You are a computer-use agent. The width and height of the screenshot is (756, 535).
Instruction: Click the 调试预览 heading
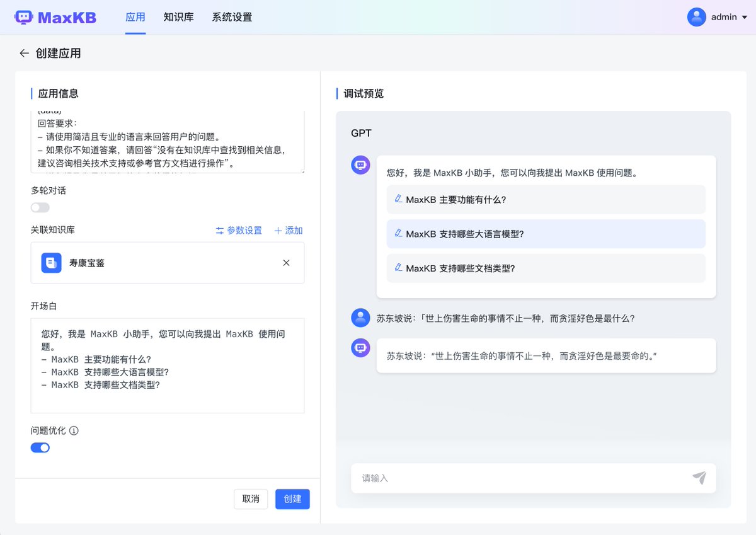[364, 94]
